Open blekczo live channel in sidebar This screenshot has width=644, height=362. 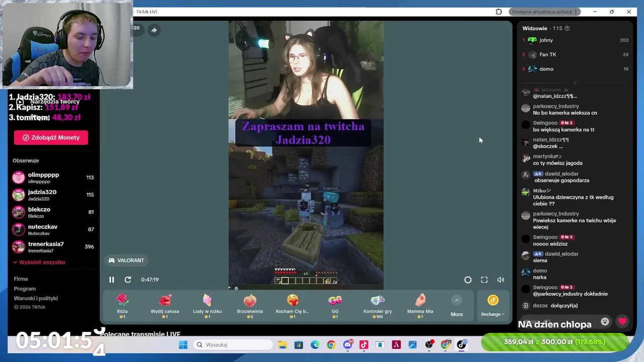click(x=53, y=212)
